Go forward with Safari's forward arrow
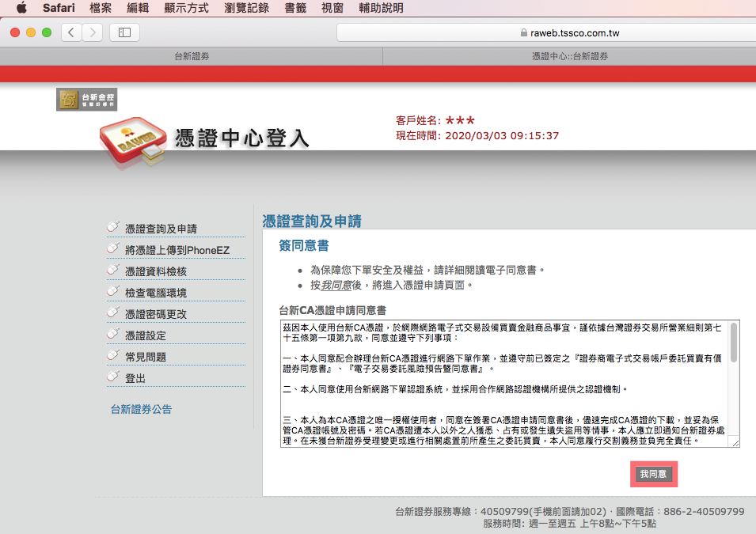This screenshot has height=534, width=756. [x=92, y=32]
